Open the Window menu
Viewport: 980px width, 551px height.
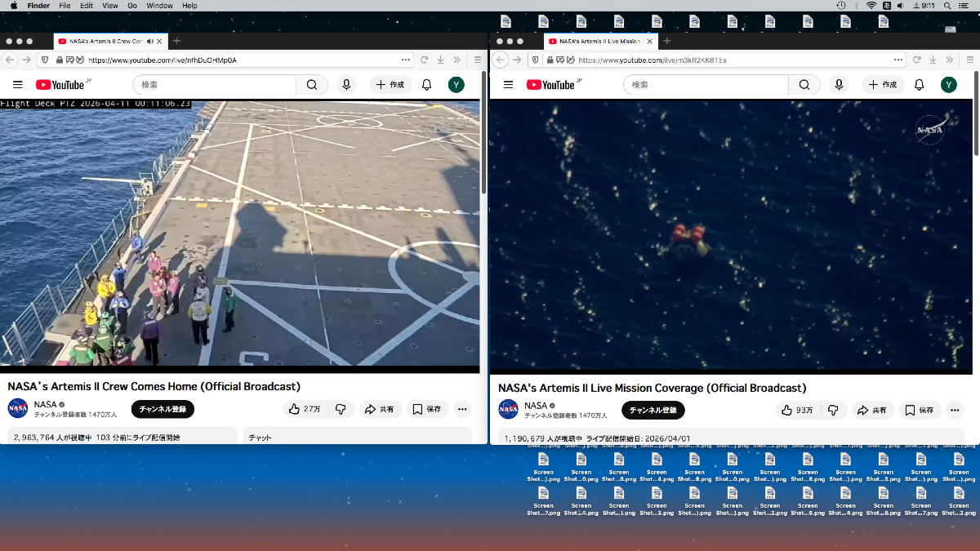[159, 6]
